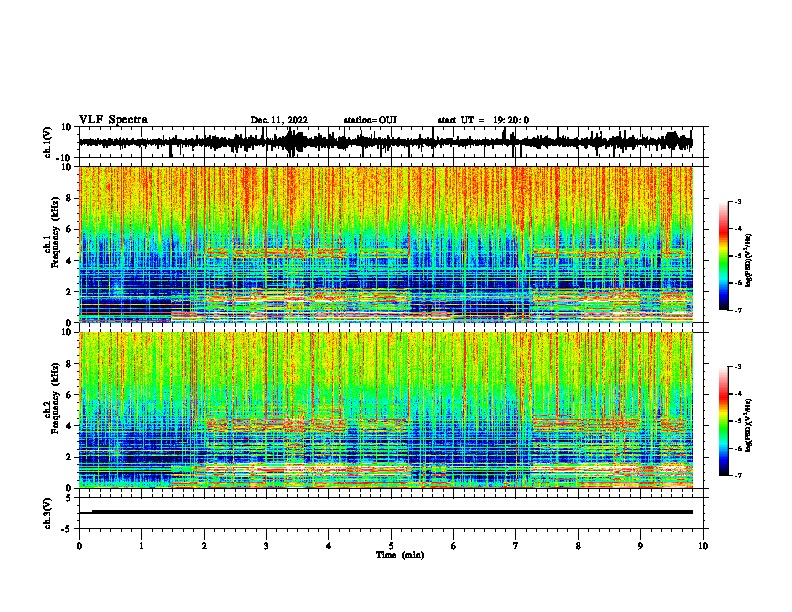Select the "start UT = 19:20:0" label
The width and height of the screenshot is (792, 612).
pos(483,120)
